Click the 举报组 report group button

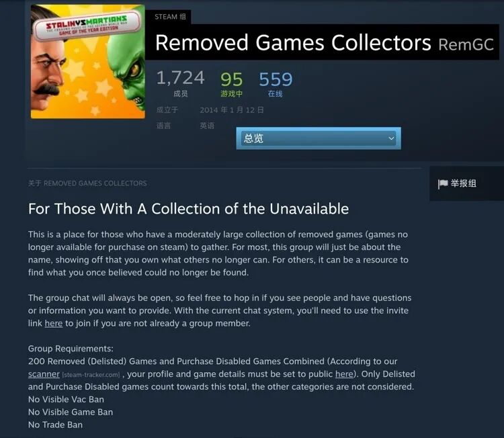(457, 184)
